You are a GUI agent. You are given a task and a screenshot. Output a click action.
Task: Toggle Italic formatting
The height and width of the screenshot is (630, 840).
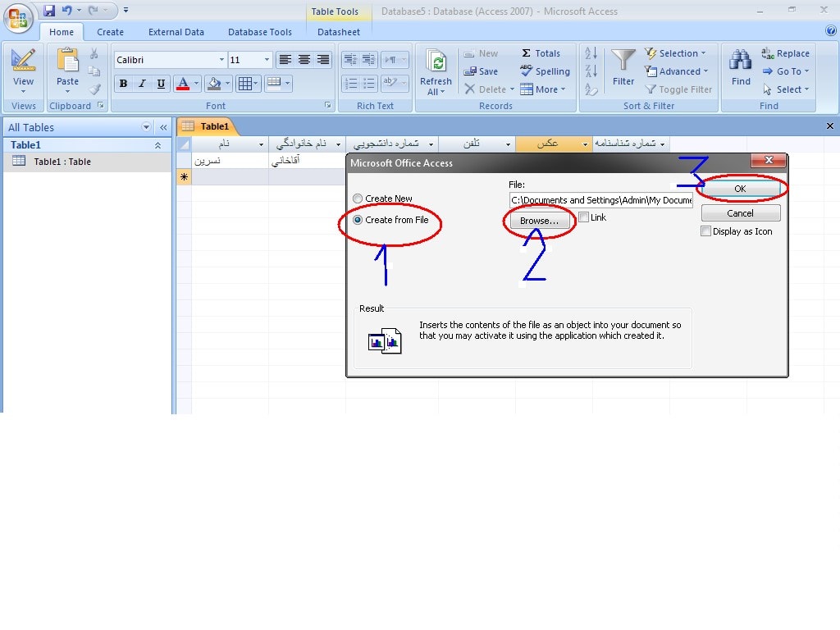coord(142,84)
